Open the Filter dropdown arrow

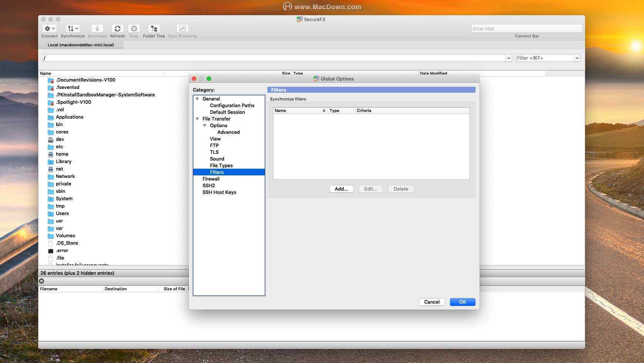tap(577, 58)
